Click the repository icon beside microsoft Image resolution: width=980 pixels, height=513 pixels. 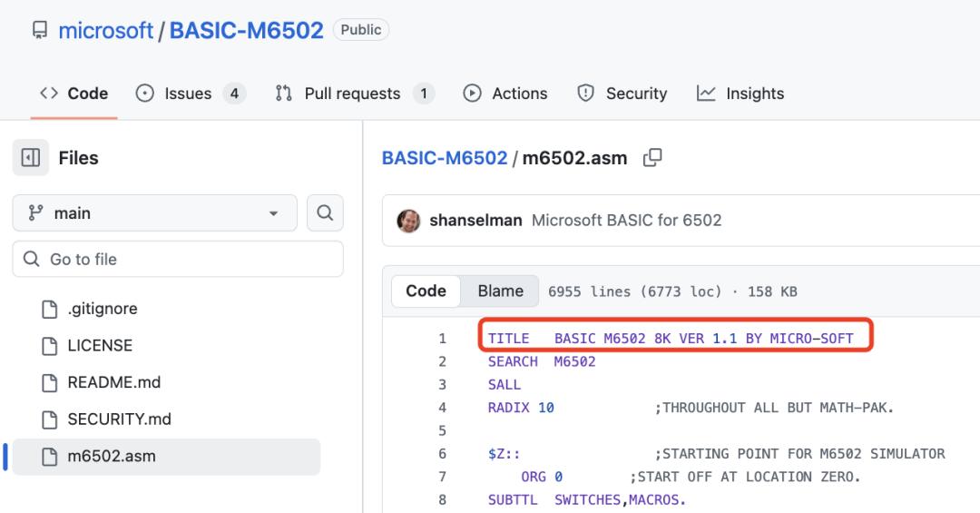(x=40, y=30)
